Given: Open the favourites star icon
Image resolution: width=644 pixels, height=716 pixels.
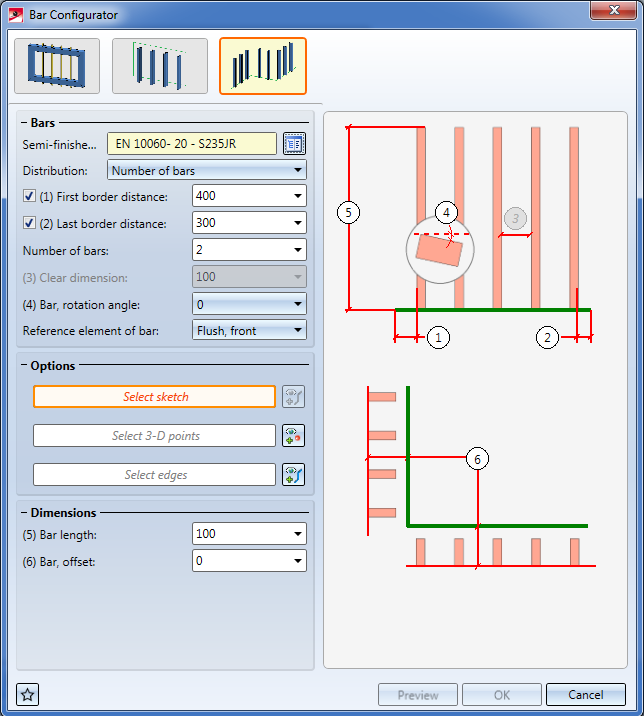Looking at the screenshot, I should coord(28,695).
